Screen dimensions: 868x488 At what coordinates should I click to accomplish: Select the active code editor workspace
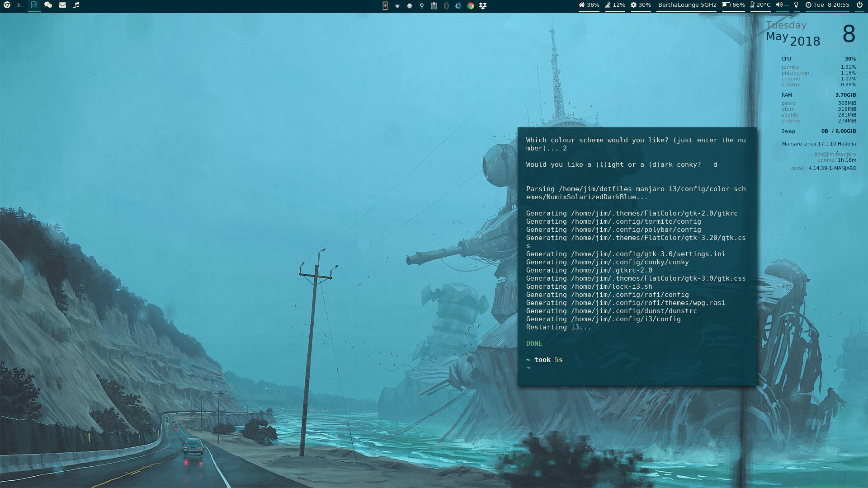(34, 5)
